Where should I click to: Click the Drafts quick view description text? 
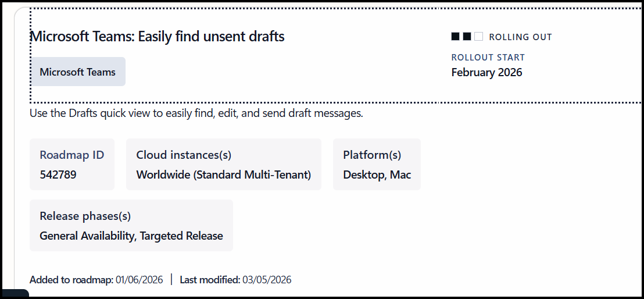point(196,113)
